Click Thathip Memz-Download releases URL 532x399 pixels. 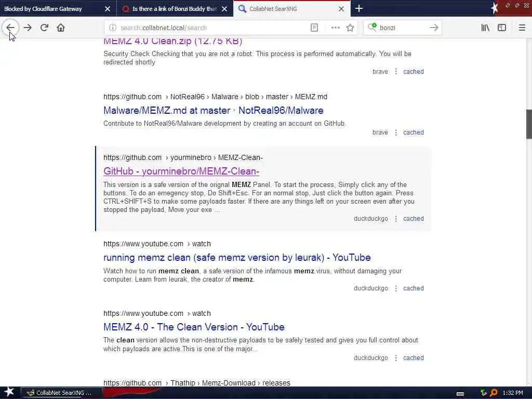click(x=197, y=383)
